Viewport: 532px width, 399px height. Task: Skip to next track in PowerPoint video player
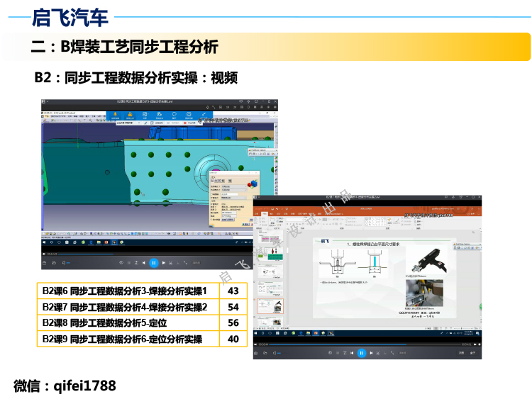click(371, 353)
